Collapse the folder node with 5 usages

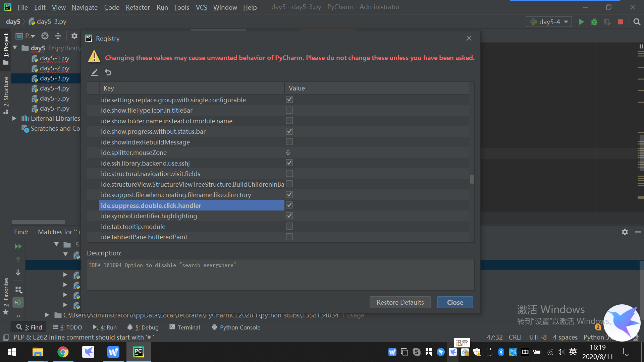point(56,245)
